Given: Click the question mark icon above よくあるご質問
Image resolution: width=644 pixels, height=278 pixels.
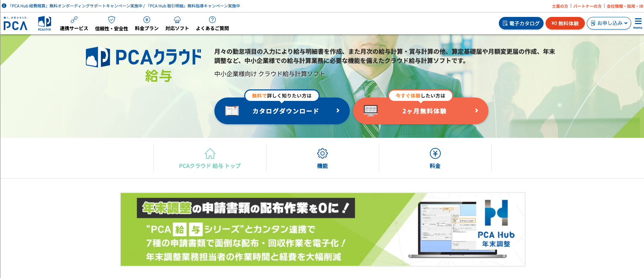Looking at the screenshot, I should [x=212, y=20].
